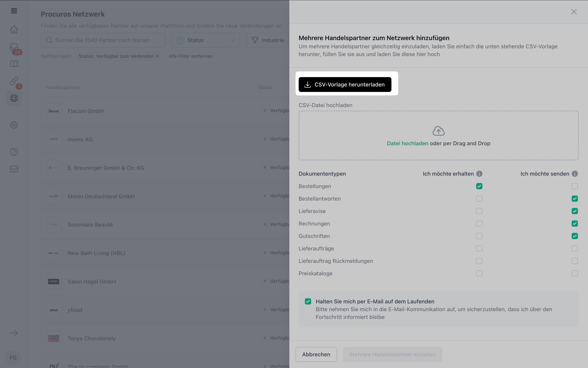Viewport: 588px width, 368px height.
Task: Uncheck Bestellantworten under Ich möchte senden
Action: click(x=575, y=199)
